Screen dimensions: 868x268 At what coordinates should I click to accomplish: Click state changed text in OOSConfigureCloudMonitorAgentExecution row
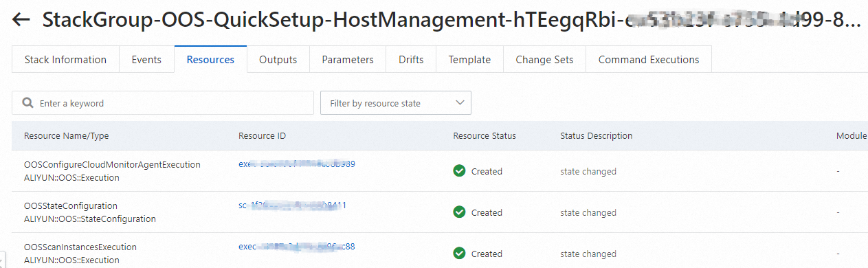[x=588, y=172]
